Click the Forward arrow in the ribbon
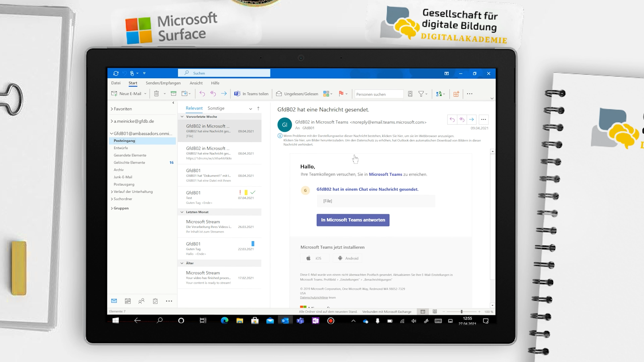The image size is (644, 362). click(224, 94)
